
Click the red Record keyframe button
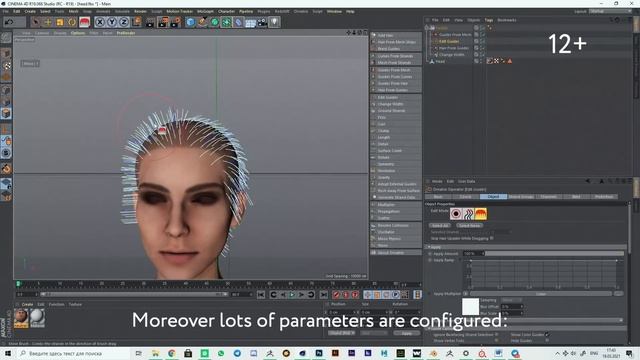[336, 294]
